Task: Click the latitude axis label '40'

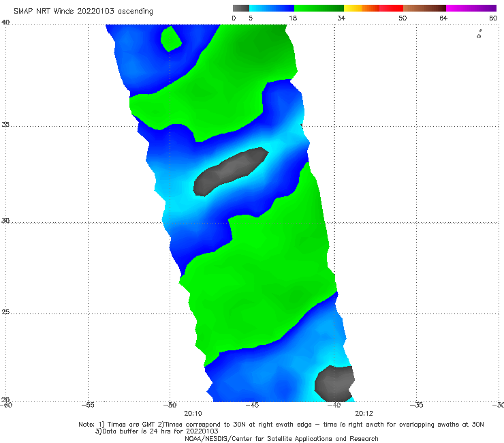Action: tap(5, 22)
